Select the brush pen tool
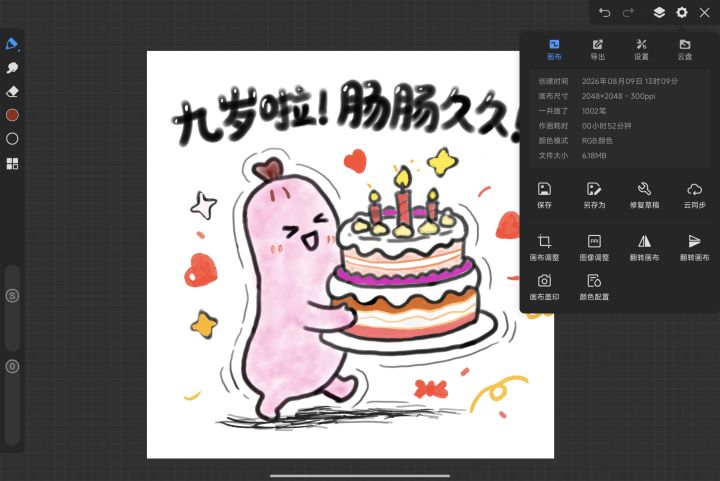The image size is (720, 481). pos(12,44)
